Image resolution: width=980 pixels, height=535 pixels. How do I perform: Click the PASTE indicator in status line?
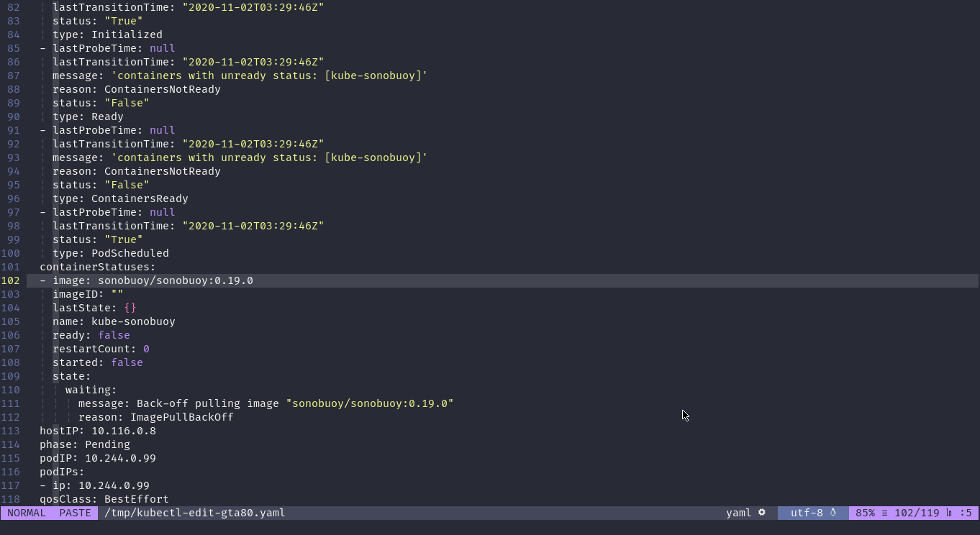pos(75,513)
